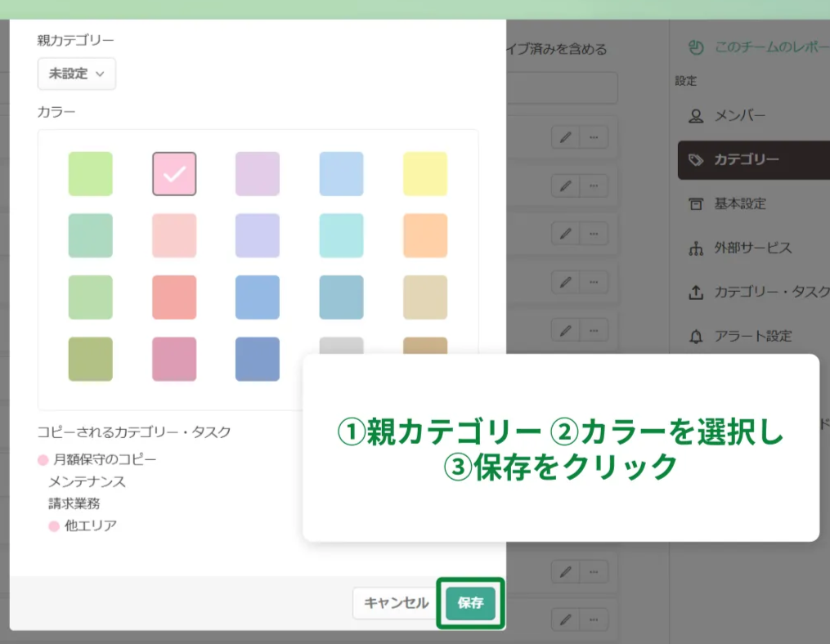The image size is (830, 644).
Task: Open the 未設定 parent category dropdown
Action: point(76,74)
